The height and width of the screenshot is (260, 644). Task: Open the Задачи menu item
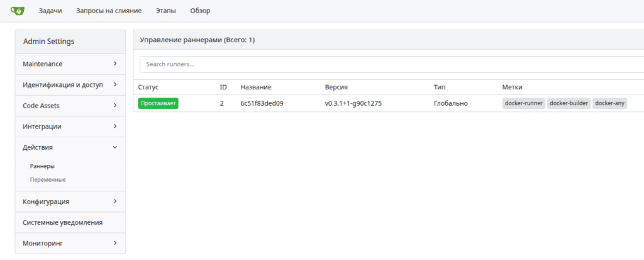click(50, 11)
